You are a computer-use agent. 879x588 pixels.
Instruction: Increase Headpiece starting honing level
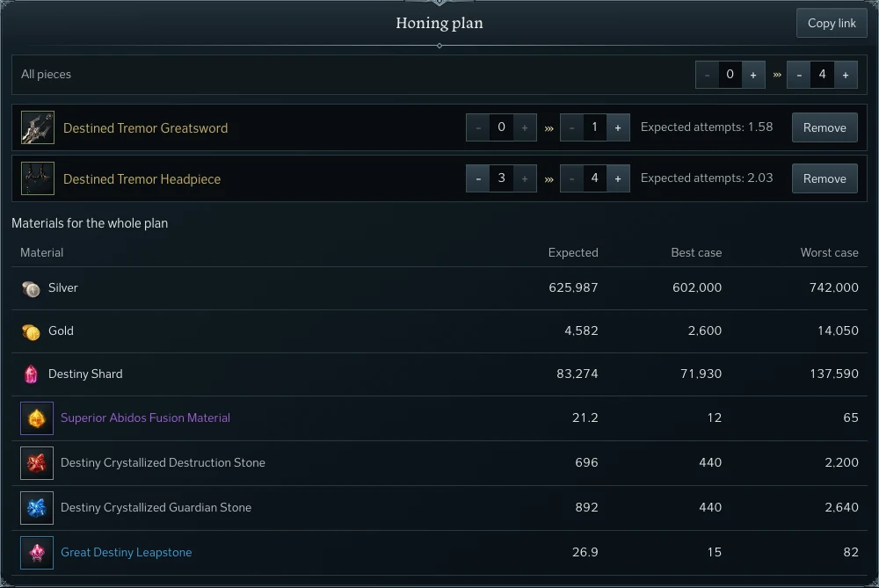click(x=525, y=178)
